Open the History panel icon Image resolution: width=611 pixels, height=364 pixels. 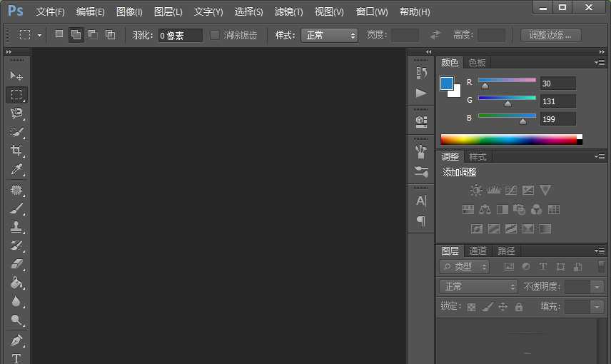[x=421, y=73]
